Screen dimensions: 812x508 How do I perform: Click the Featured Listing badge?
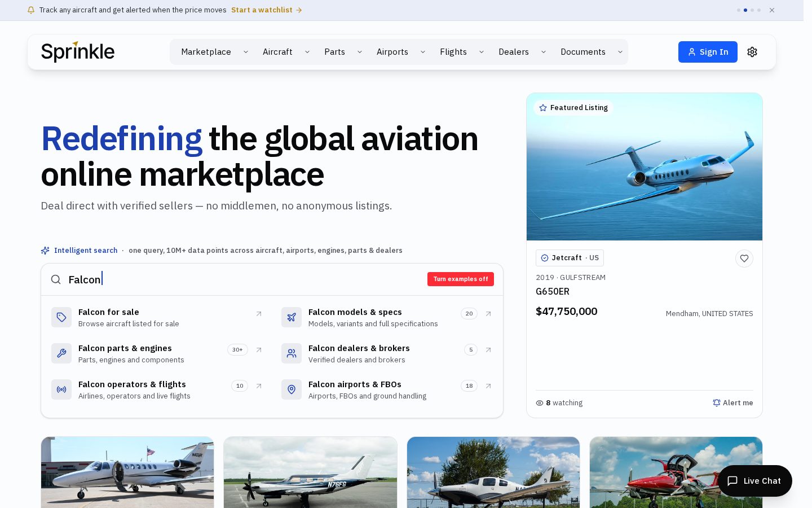[x=573, y=108]
